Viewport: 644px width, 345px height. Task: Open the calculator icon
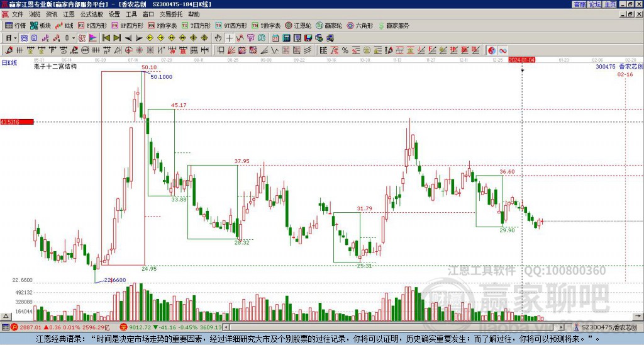(287, 38)
